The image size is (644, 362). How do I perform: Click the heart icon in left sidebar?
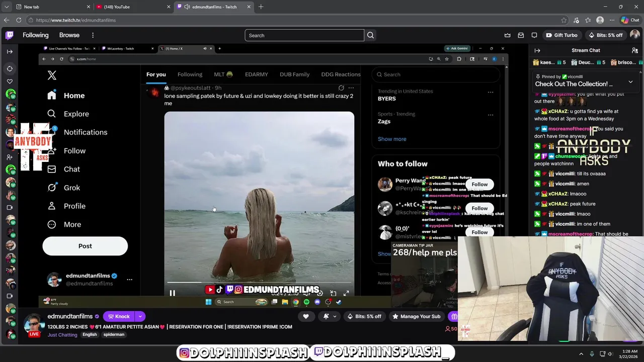(x=10, y=81)
